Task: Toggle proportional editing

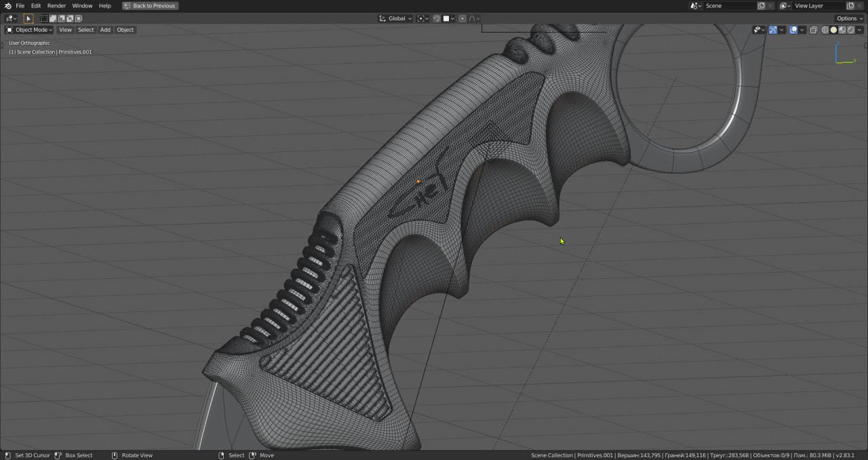Action: [462, 18]
